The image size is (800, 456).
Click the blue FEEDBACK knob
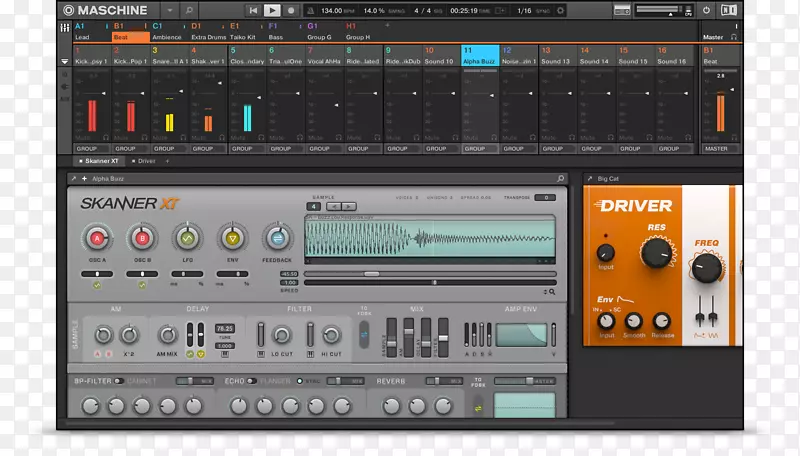coord(277,239)
